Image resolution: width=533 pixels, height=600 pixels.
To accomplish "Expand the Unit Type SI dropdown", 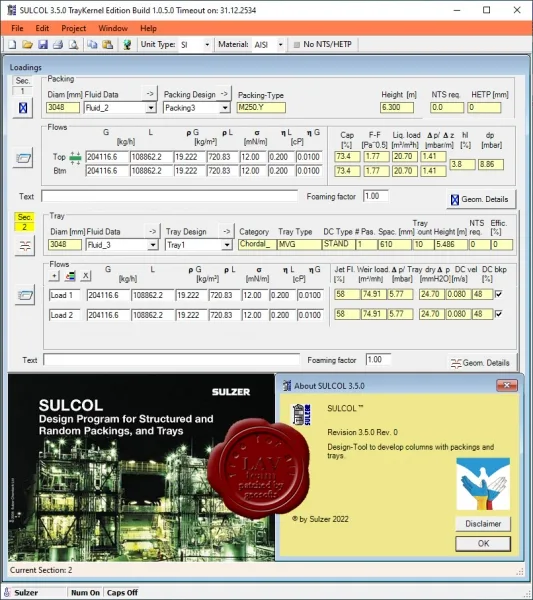I will [x=207, y=45].
